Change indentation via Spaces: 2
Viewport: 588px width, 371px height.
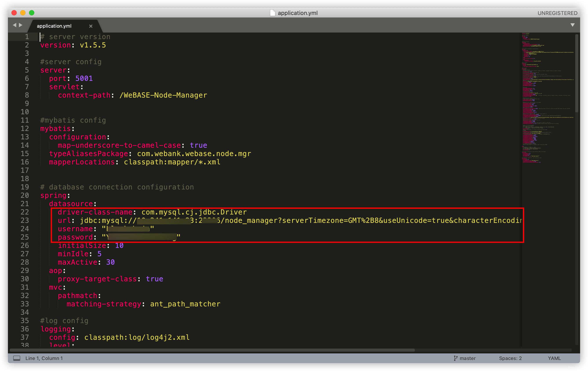[x=510, y=358]
